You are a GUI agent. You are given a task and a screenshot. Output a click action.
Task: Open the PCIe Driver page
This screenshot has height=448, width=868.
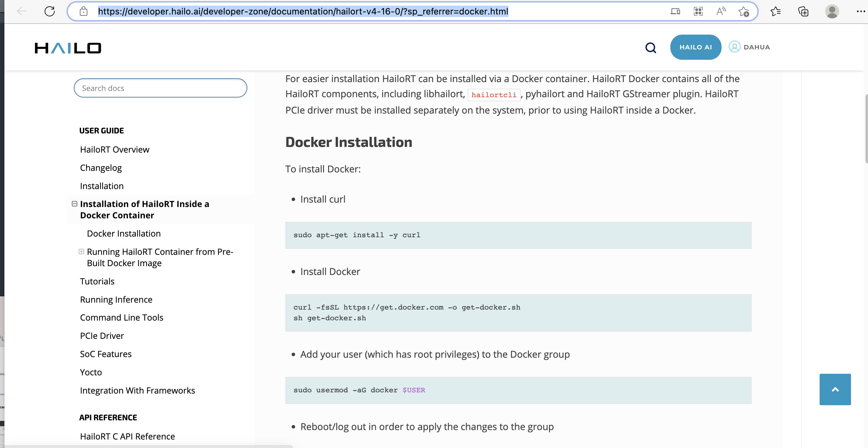tap(102, 336)
